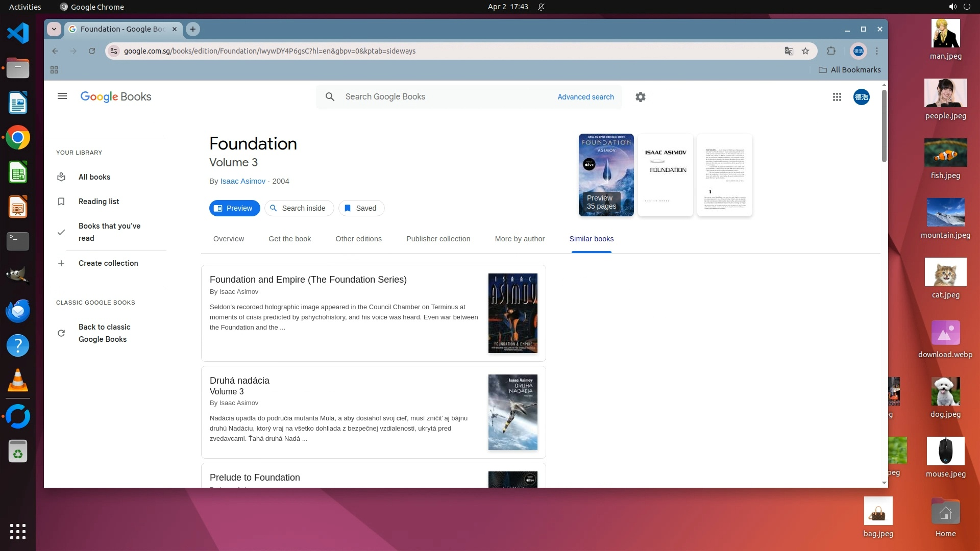
Task: Toggle the Saved bookmark button
Action: [361, 208]
